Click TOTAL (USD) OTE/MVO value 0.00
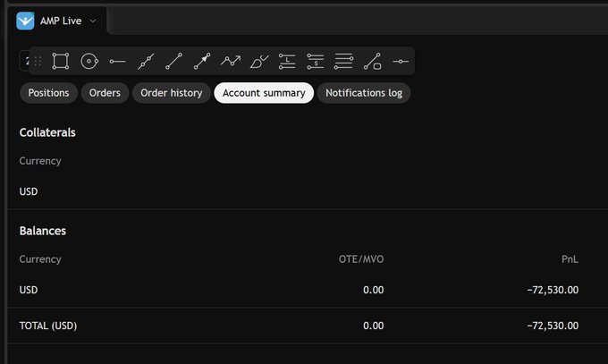Image resolution: width=608 pixels, height=364 pixels. pyautogui.click(x=374, y=326)
